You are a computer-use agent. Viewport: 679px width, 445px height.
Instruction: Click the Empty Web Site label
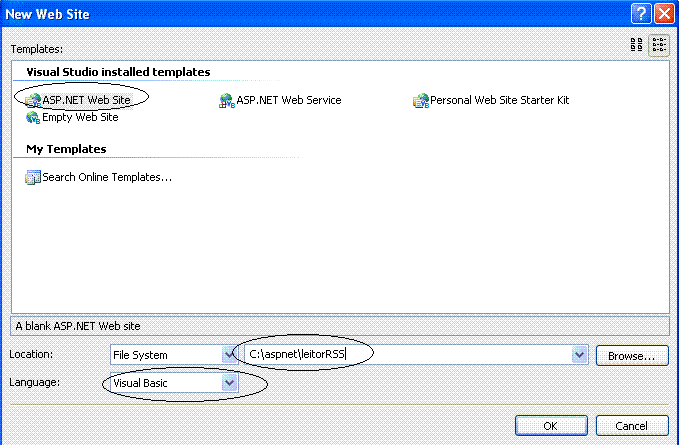click(x=80, y=117)
